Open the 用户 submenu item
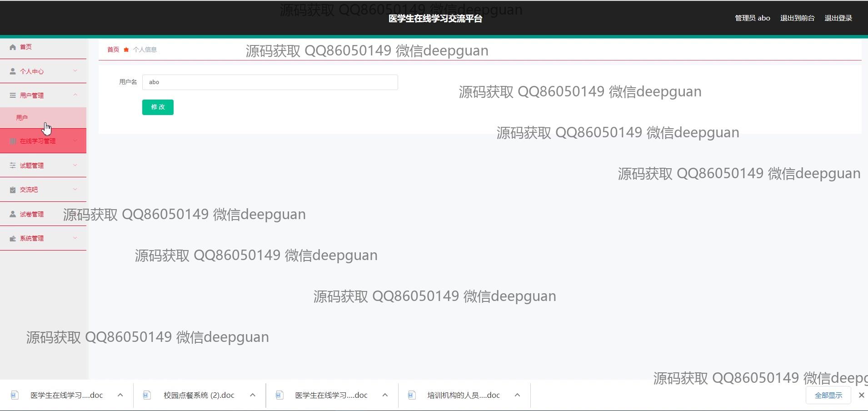This screenshot has height=411, width=868. click(22, 118)
